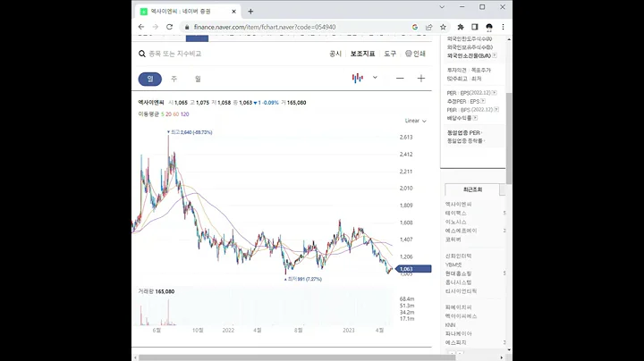
Task: Click the info icon beside 배당수익률
Action: point(475,118)
